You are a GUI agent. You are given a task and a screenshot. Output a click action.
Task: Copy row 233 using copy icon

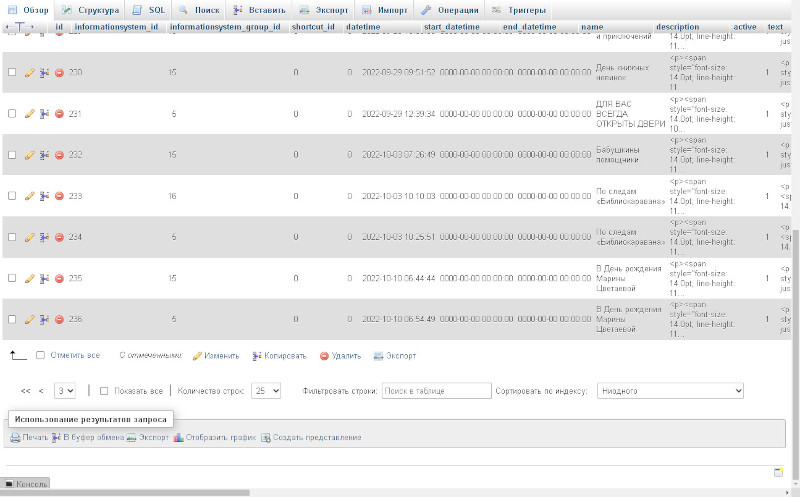tap(44, 196)
